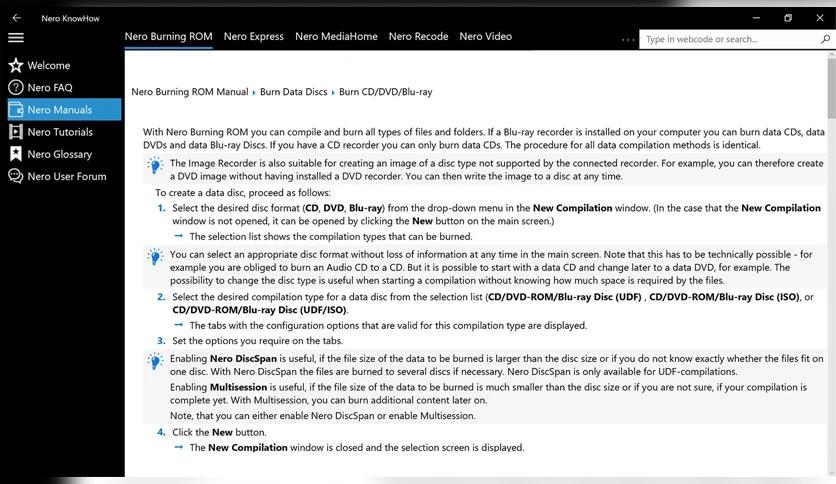Click the Burn Data Discs breadcrumb

[x=294, y=92]
